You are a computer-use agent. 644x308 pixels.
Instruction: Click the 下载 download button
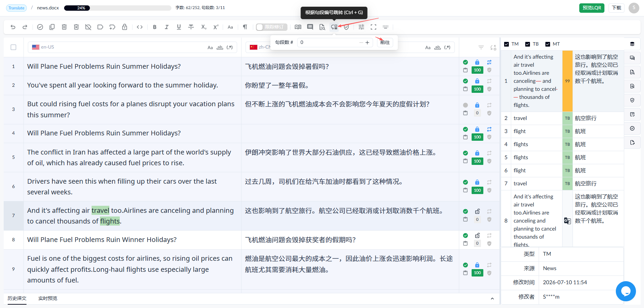click(x=616, y=8)
